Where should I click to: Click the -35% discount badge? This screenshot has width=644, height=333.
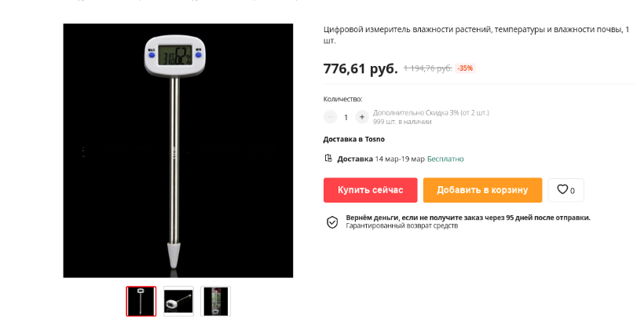coord(465,68)
